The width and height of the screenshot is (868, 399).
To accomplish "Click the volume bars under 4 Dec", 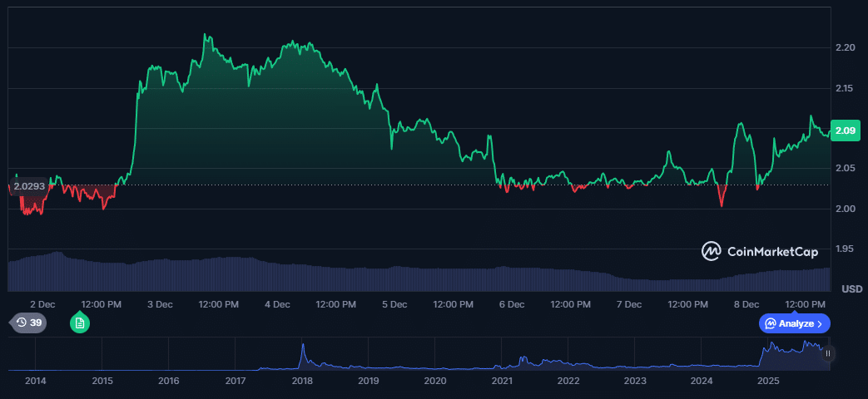I will pos(277,274).
